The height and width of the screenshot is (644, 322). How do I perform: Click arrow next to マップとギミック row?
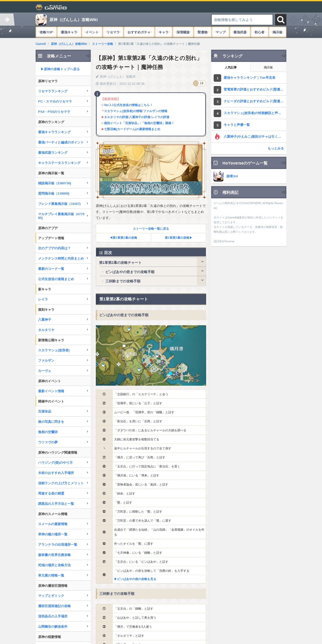pyautogui.click(x=87, y=596)
